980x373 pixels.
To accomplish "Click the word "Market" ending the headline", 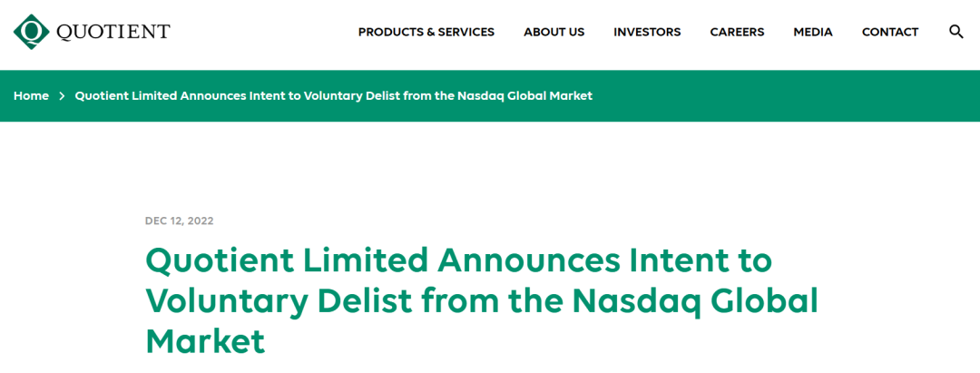I will [205, 341].
